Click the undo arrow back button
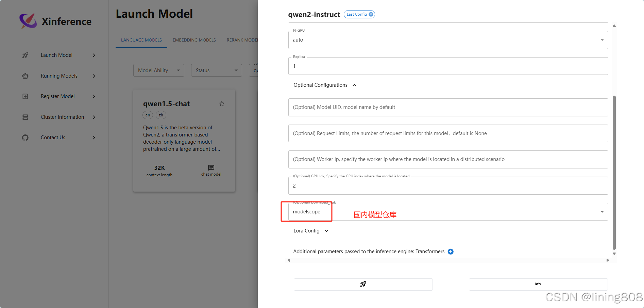The width and height of the screenshot is (644, 308). coord(538,284)
